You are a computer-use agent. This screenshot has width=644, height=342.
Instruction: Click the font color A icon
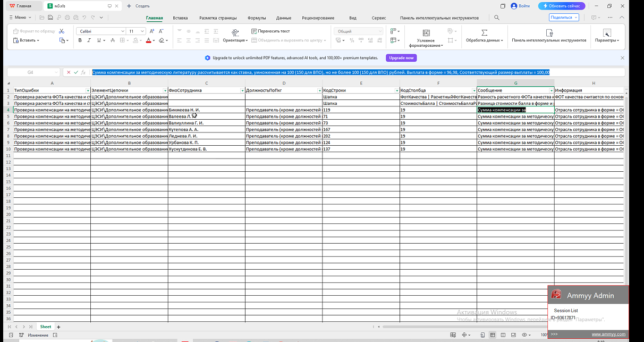pos(148,40)
